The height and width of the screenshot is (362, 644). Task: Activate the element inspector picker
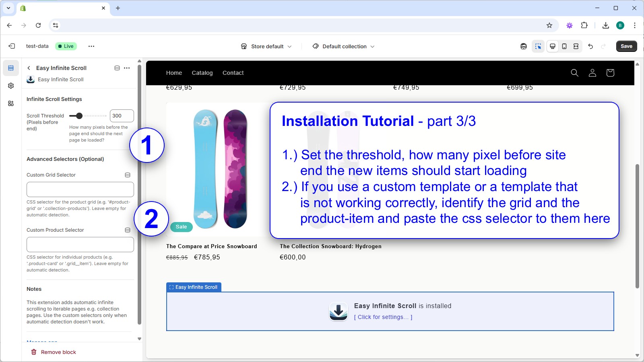click(539, 46)
